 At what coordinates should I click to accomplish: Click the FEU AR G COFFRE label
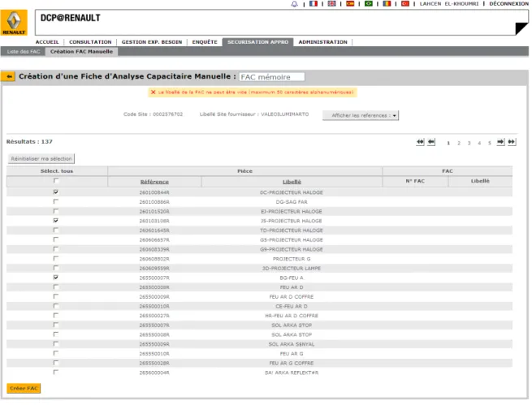click(292, 364)
